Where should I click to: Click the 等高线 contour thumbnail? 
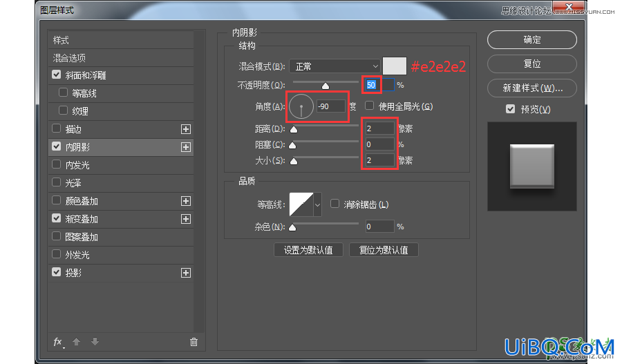coord(301,204)
